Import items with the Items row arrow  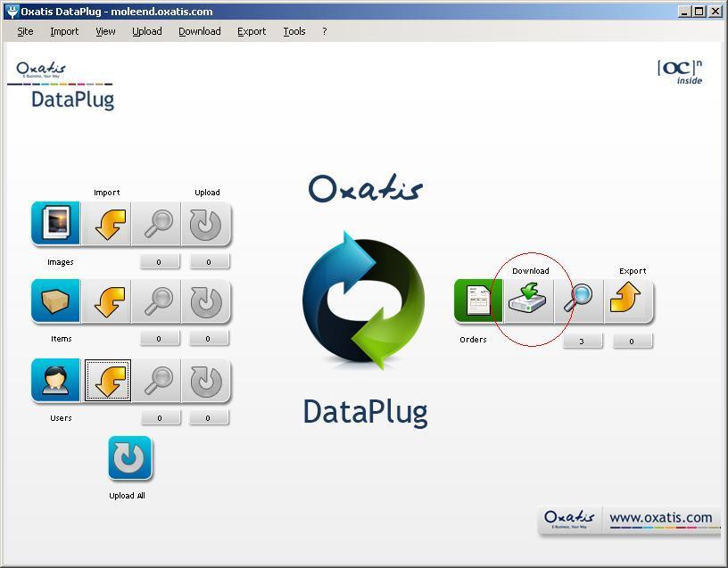[109, 300]
